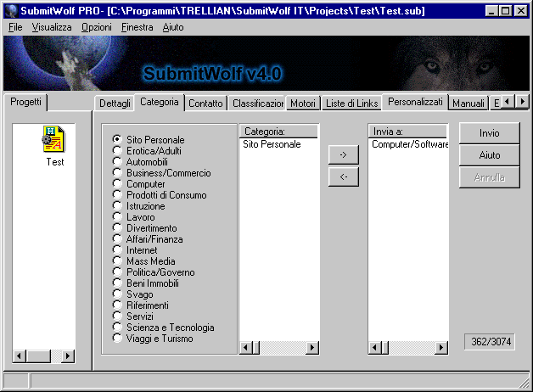Move category right with the -> button
This screenshot has width=533, height=392.
(344, 154)
